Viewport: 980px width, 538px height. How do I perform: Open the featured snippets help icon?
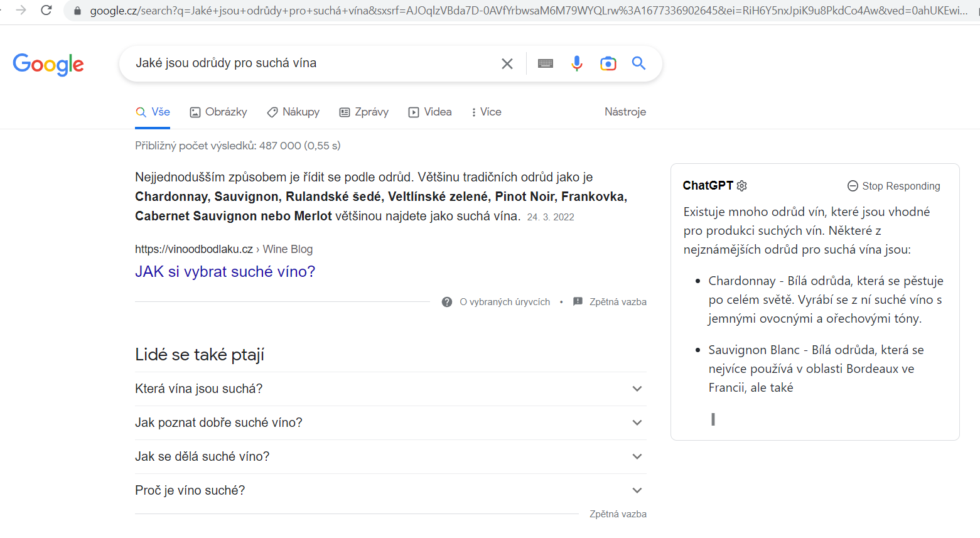[447, 302]
